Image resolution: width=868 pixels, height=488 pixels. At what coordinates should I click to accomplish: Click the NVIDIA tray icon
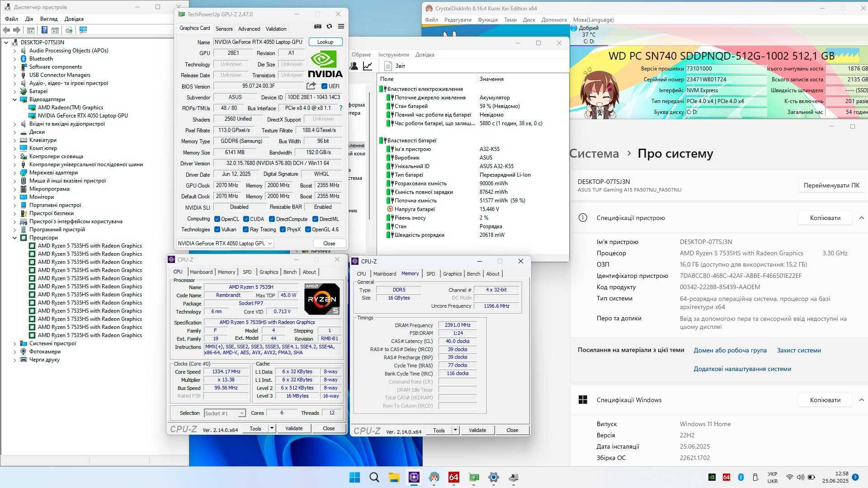click(712, 477)
